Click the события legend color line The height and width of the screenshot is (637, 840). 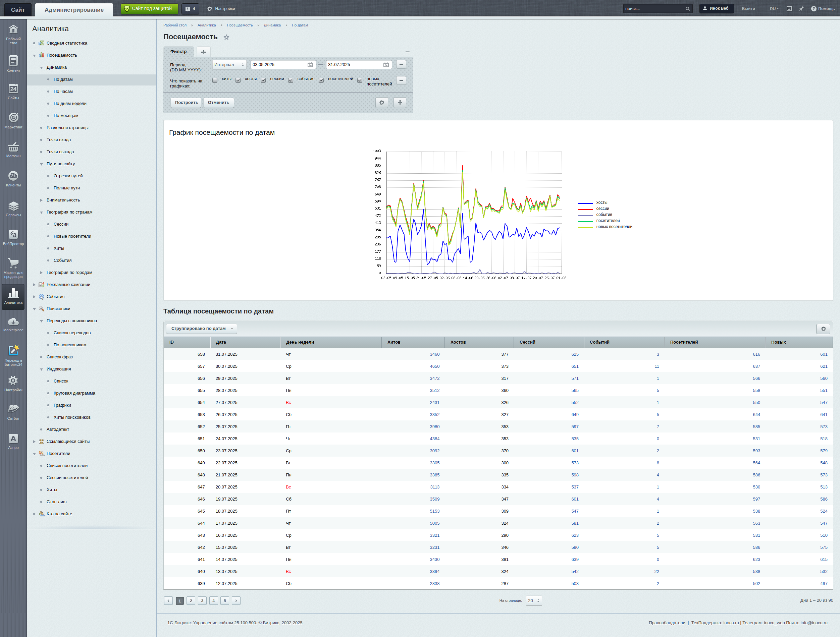tap(585, 215)
